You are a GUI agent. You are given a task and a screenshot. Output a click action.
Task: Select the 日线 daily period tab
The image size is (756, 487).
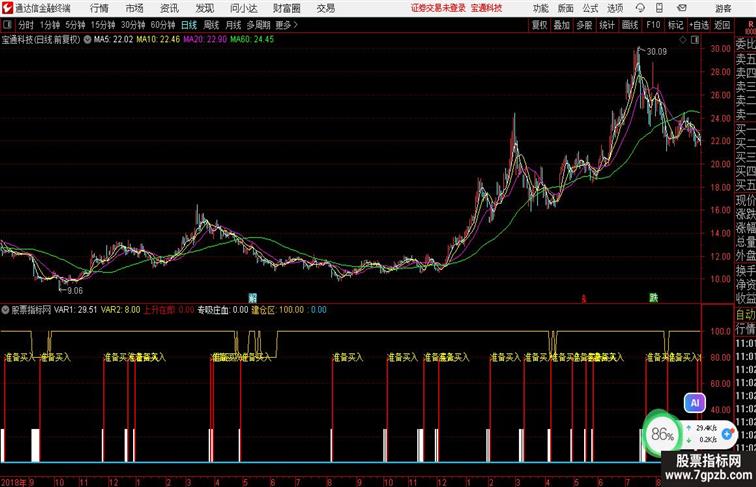[x=189, y=25]
